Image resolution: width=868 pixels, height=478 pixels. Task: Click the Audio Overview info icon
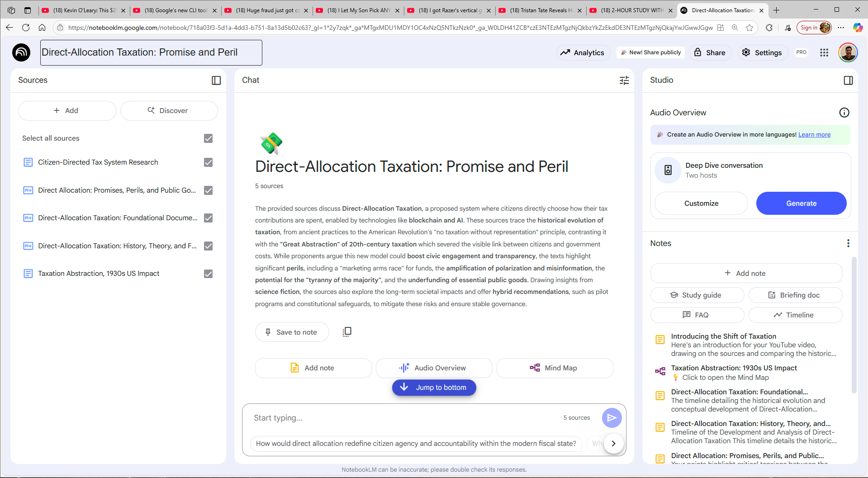(x=844, y=113)
